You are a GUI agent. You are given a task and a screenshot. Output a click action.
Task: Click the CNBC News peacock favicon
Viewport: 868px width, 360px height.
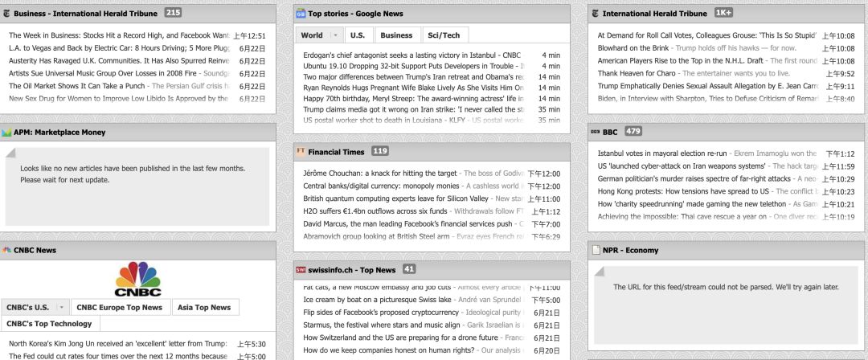(6, 250)
